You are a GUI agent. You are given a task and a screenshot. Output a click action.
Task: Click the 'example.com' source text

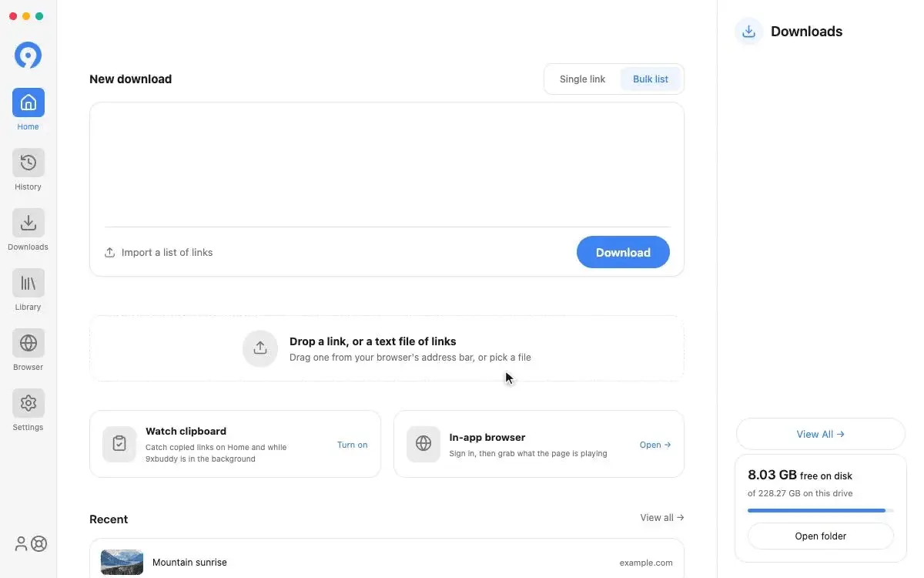(646, 563)
